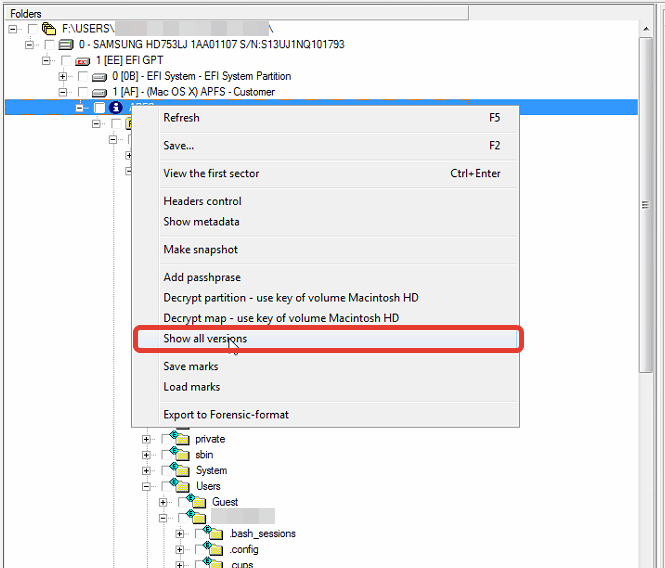Choose Export to Forensic-format menu entry
This screenshot has width=665, height=568.
pyautogui.click(x=226, y=415)
